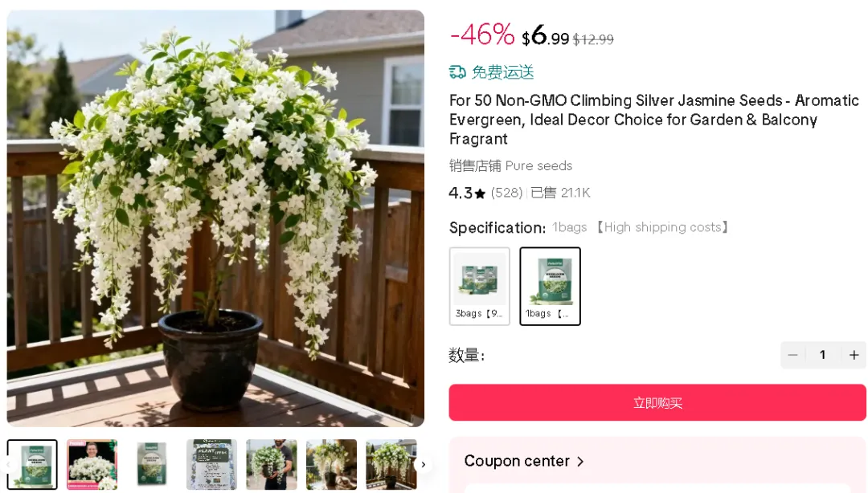The width and height of the screenshot is (868, 493).
Task: Select the sixth thumbnail of hanging jasmine
Action: point(331,464)
